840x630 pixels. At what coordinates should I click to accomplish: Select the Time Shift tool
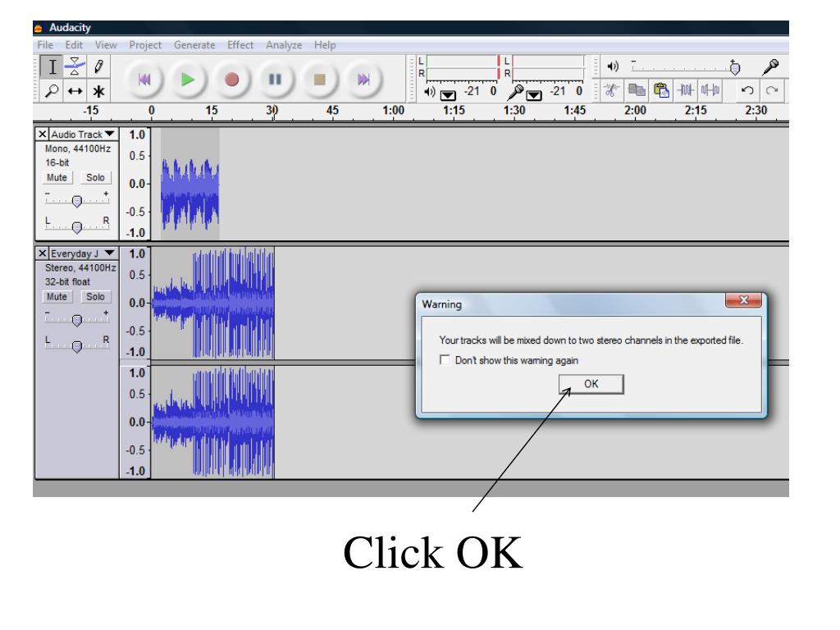(x=75, y=91)
